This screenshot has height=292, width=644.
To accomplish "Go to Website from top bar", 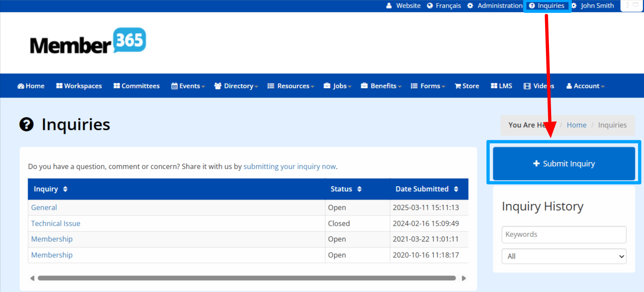I will pos(403,6).
